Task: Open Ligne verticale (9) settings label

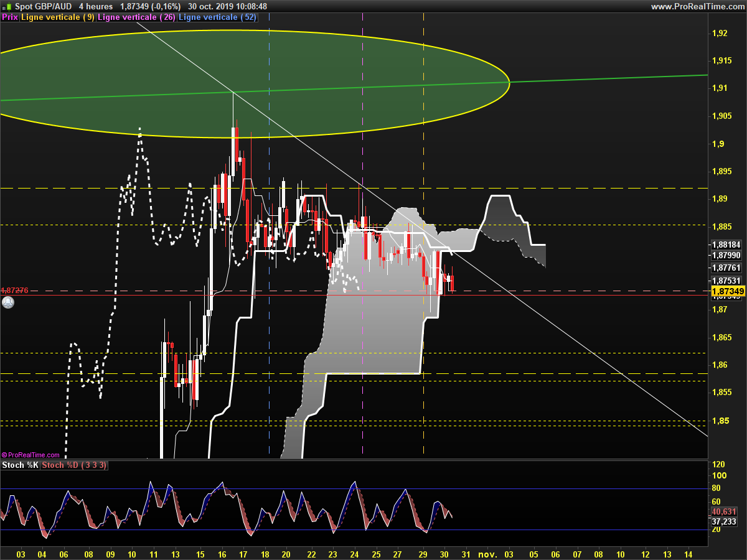Action: click(58, 17)
